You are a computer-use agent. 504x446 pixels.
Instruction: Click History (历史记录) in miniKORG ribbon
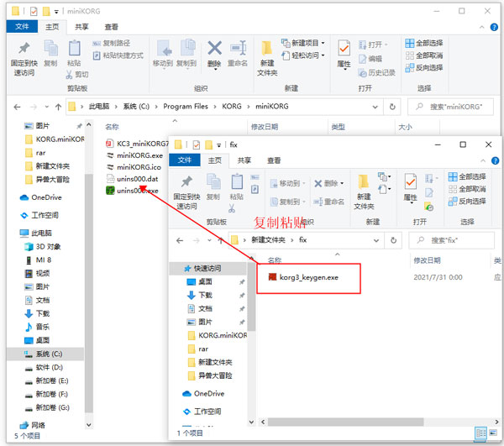376,73
